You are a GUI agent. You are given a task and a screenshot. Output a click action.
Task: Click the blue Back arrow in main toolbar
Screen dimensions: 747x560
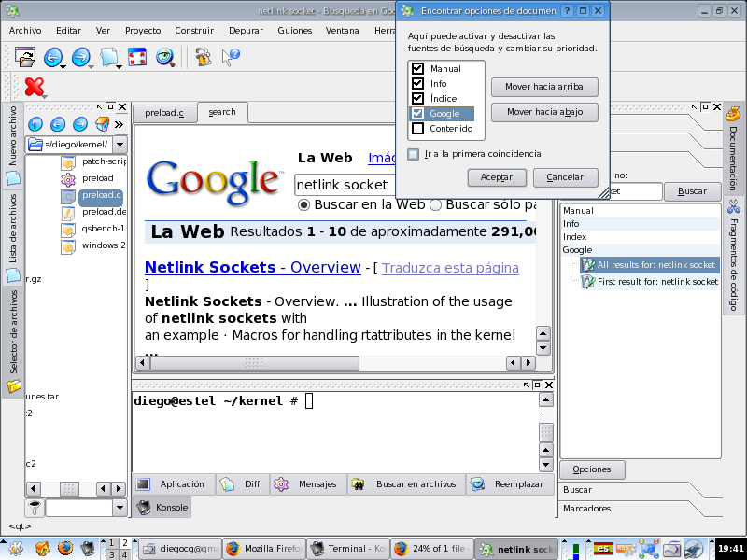52,58
